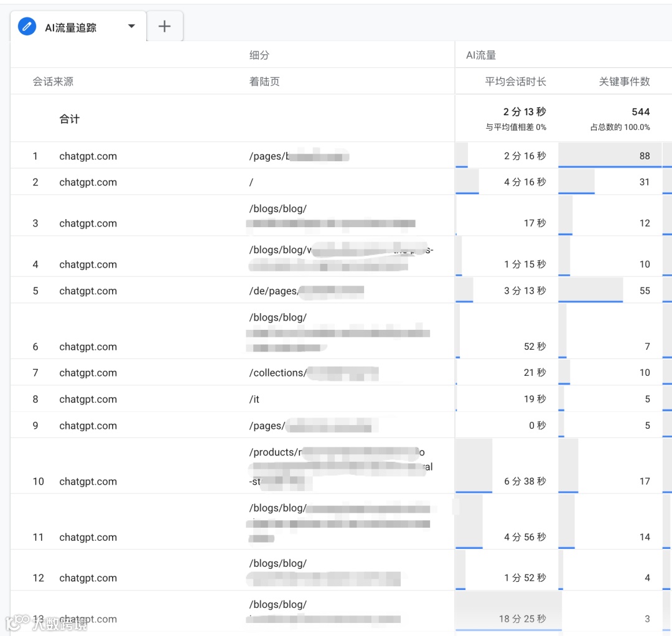Click total key events 544
The image size is (672, 636).
(x=641, y=112)
